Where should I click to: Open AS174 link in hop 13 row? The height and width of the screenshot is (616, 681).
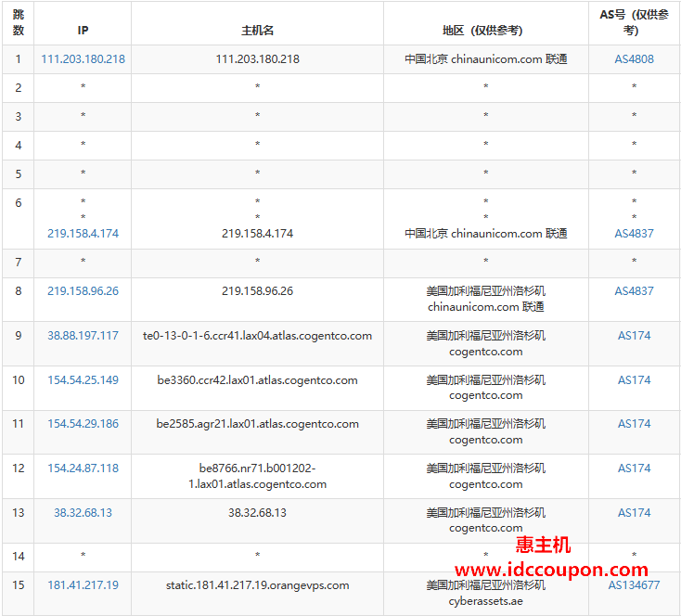tap(634, 513)
